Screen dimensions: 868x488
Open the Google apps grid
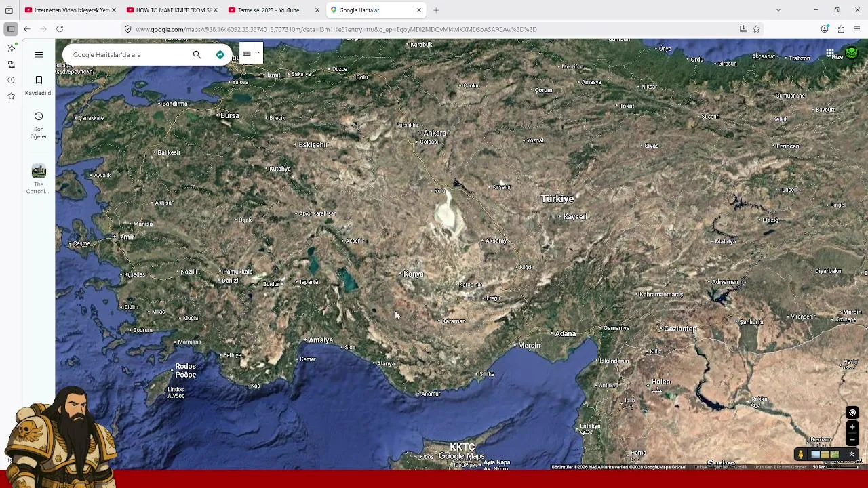tap(830, 53)
